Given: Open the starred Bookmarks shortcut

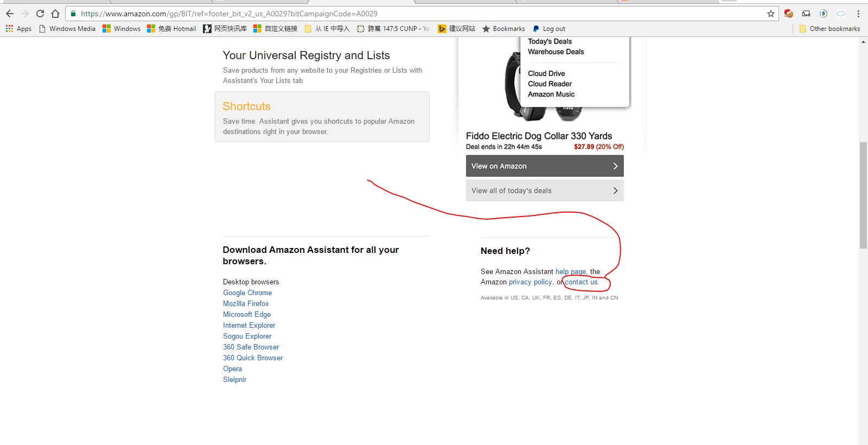Looking at the screenshot, I should tap(503, 29).
